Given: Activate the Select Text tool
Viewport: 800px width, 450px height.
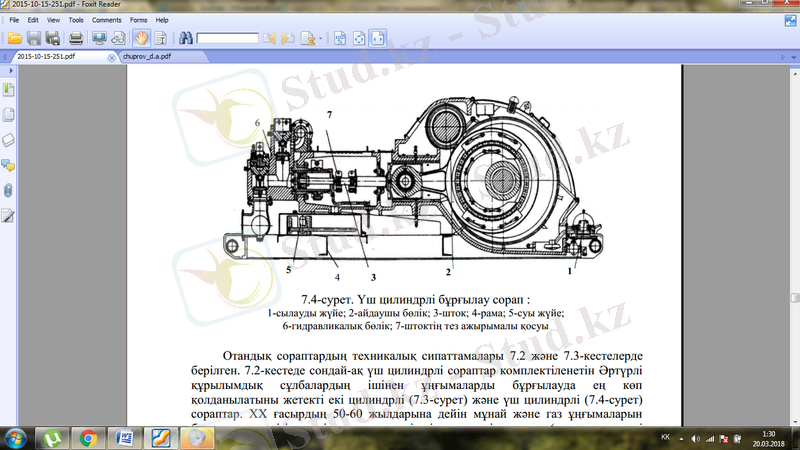Looking at the screenshot, I should pos(159,39).
